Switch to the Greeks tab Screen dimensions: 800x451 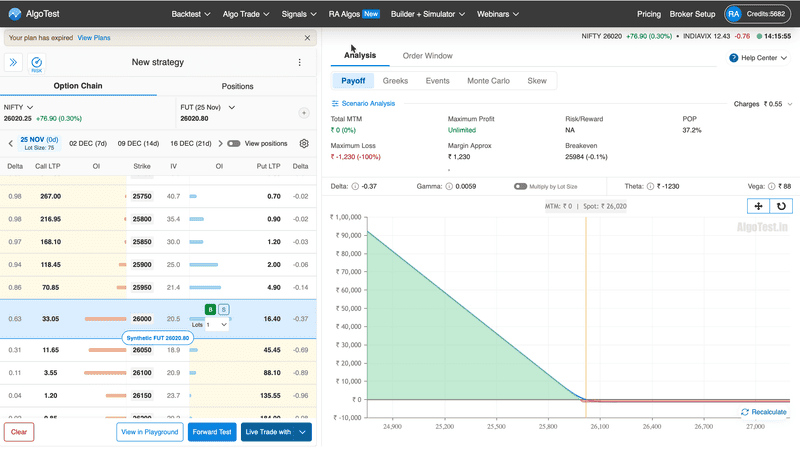pos(395,80)
